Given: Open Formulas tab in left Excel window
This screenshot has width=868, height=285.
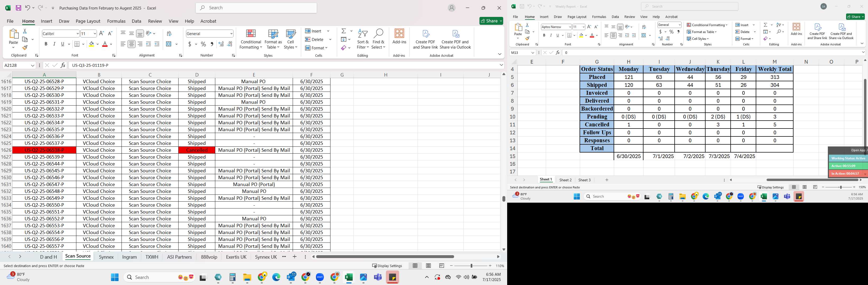Looking at the screenshot, I should [116, 21].
